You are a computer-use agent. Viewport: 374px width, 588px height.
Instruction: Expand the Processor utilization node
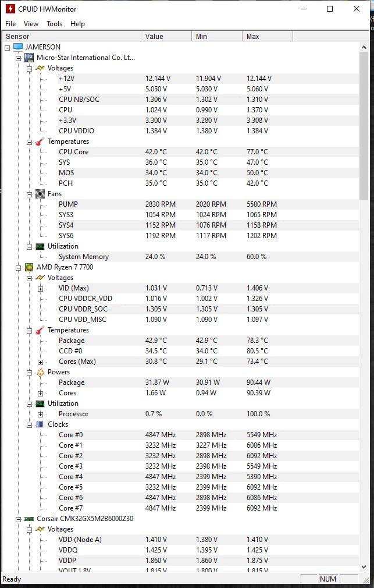(x=40, y=414)
